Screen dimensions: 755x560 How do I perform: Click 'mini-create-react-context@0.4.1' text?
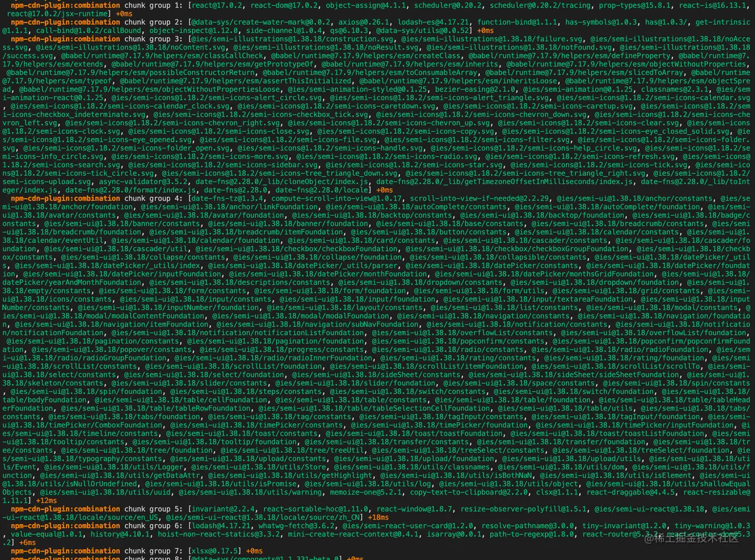pos(352,534)
